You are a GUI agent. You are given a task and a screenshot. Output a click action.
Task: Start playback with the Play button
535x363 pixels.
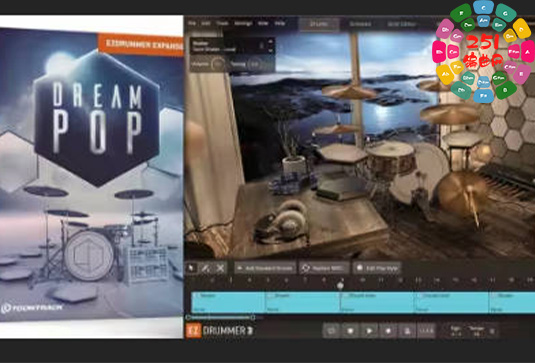369,331
